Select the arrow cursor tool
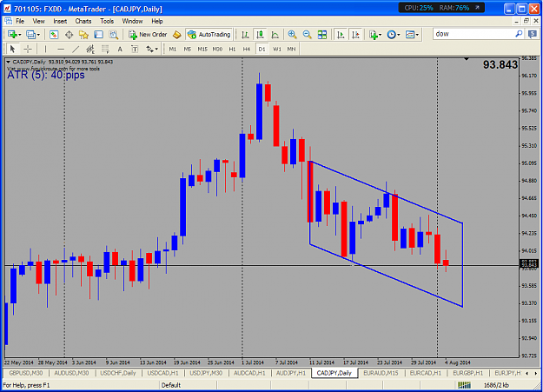The width and height of the screenshot is (543, 392). click(12, 49)
